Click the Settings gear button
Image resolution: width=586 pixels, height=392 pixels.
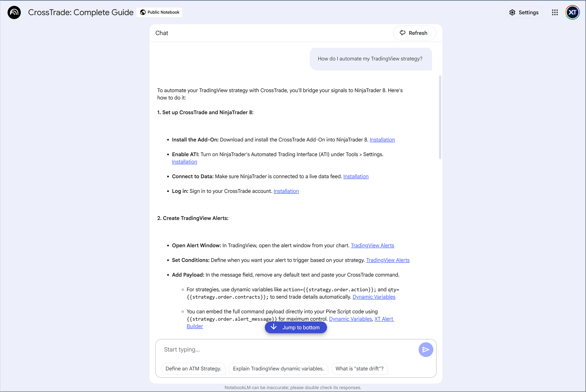524,12
